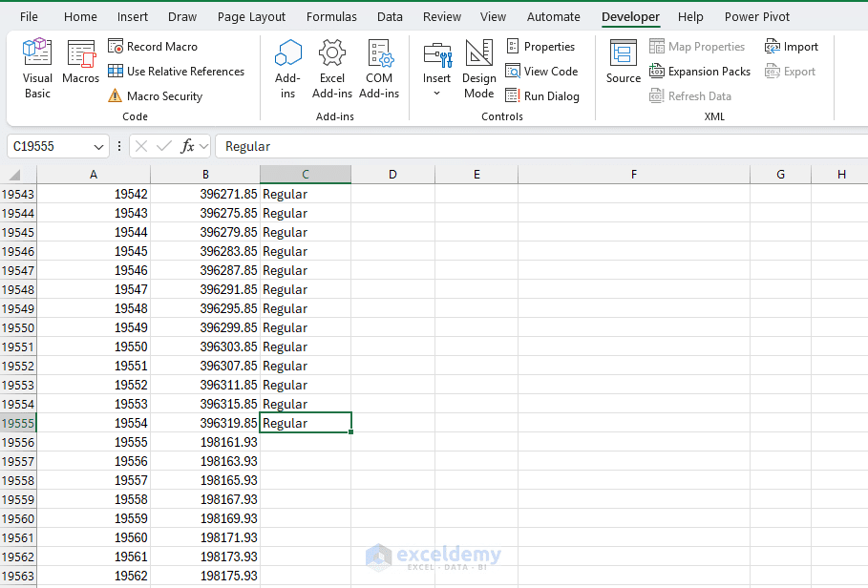This screenshot has height=588, width=868.
Task: Open Macro Security settings
Action: click(x=156, y=96)
